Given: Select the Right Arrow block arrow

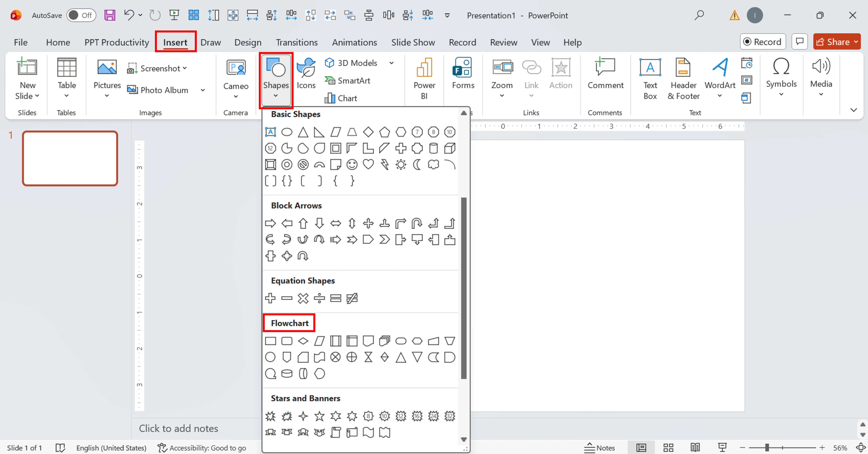Looking at the screenshot, I should tap(270, 223).
